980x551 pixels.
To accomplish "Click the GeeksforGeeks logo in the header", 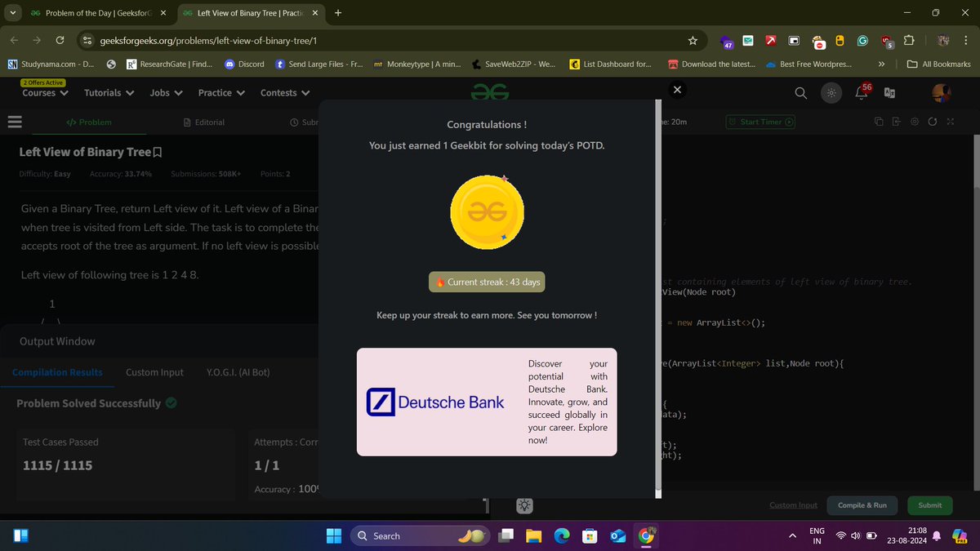I will (x=490, y=93).
